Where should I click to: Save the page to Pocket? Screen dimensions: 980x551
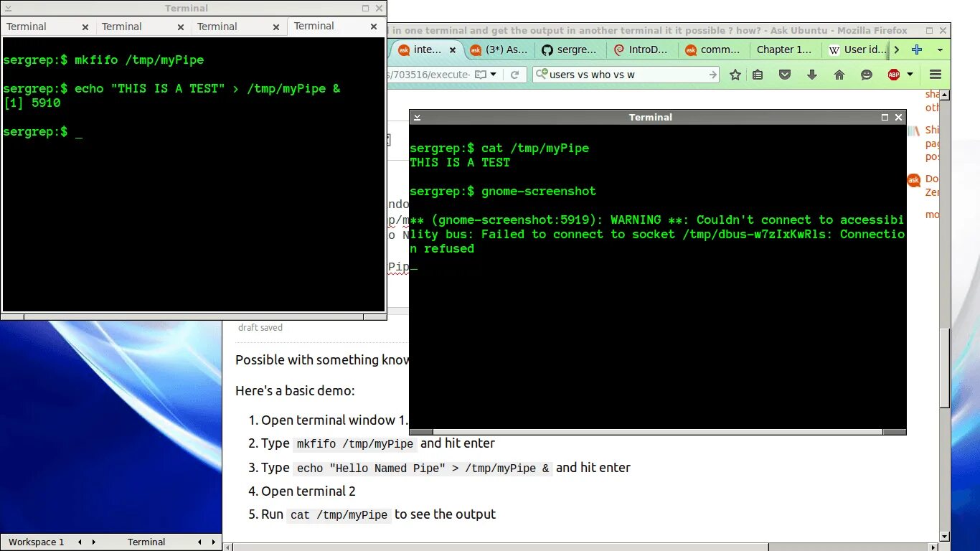785,75
